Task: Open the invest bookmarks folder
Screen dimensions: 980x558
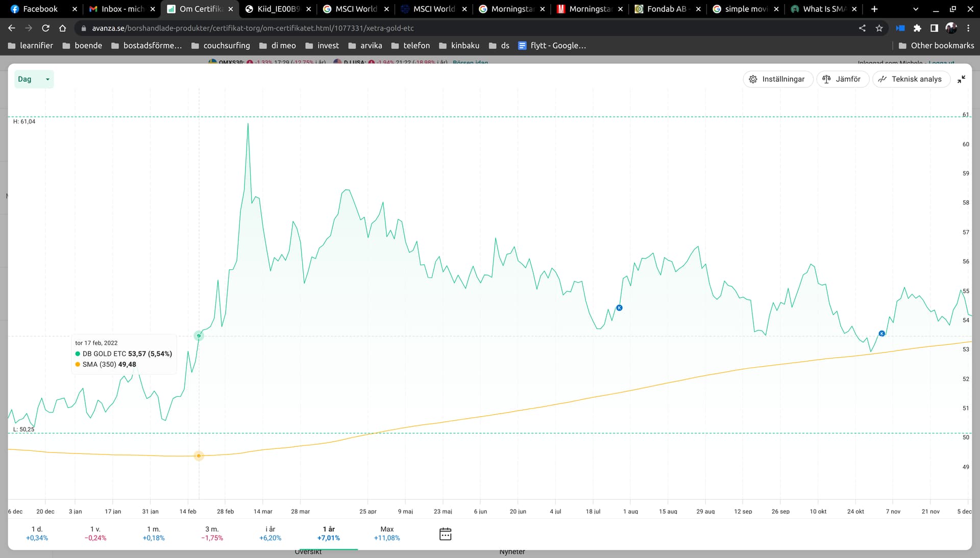Action: [x=322, y=45]
